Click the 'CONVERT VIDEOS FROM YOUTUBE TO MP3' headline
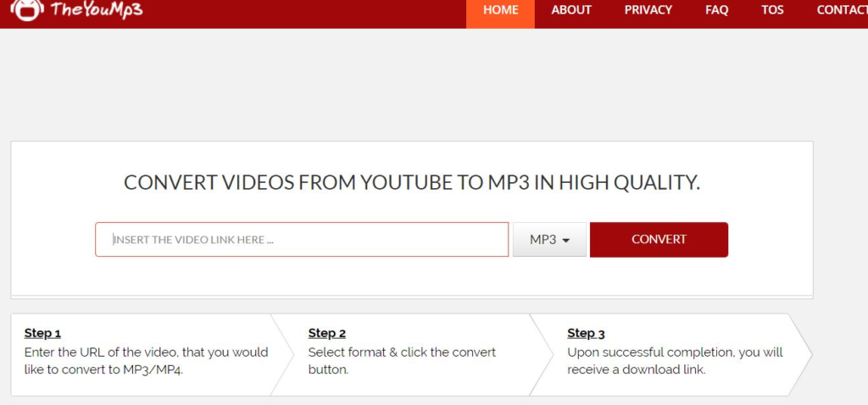This screenshot has width=868, height=405. pyautogui.click(x=412, y=182)
